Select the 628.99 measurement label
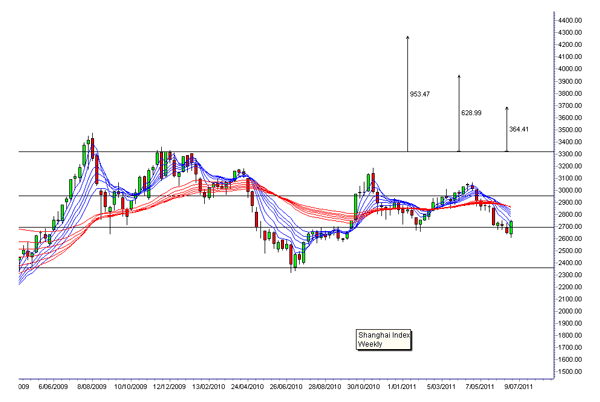The image size is (600, 402). 471,113
